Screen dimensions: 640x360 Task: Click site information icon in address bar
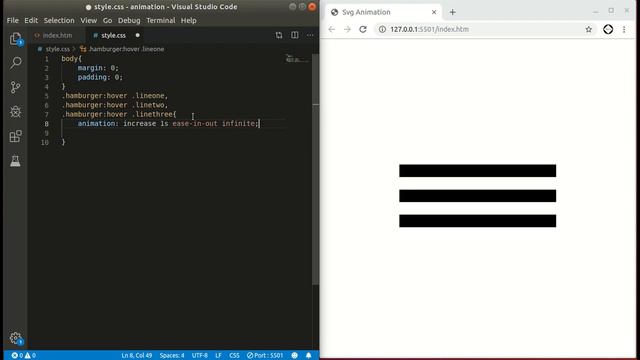coord(382,29)
